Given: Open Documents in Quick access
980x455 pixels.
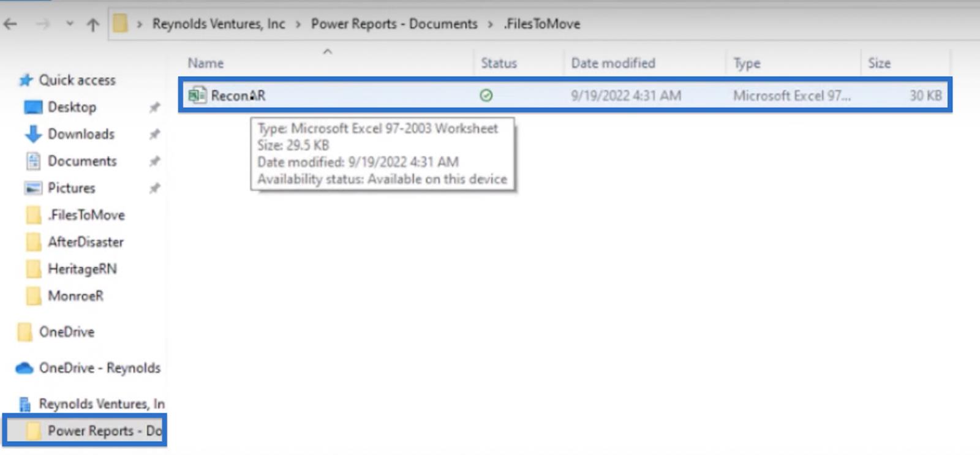Looking at the screenshot, I should pyautogui.click(x=82, y=161).
